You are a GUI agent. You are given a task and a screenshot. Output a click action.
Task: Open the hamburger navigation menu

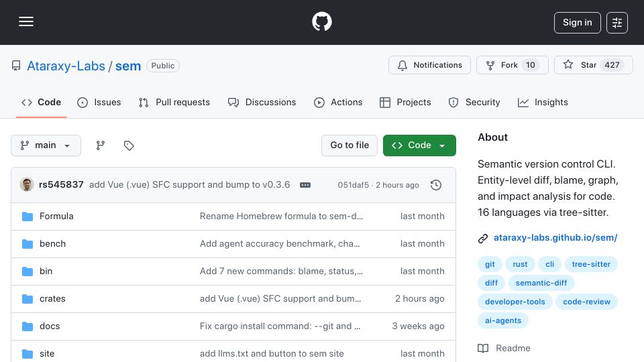[x=26, y=21]
